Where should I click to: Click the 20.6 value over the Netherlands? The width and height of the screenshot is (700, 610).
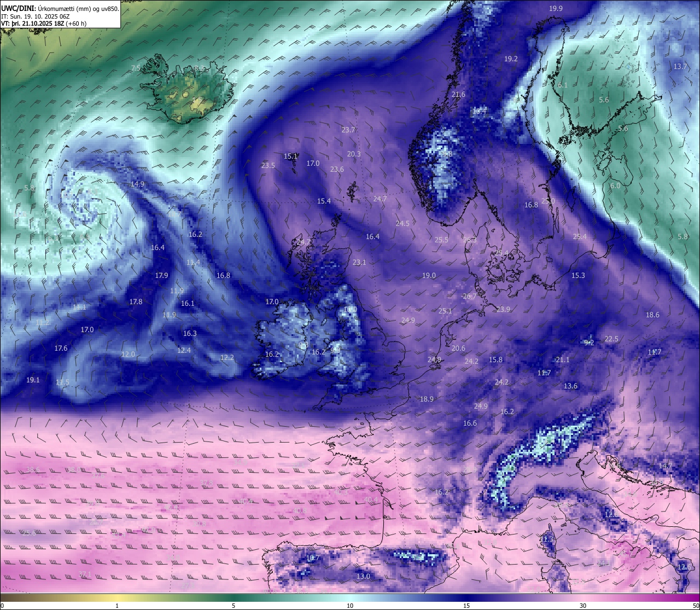click(458, 348)
